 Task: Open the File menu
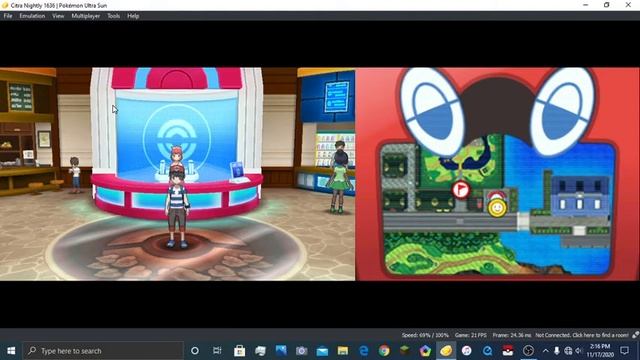[x=8, y=16]
